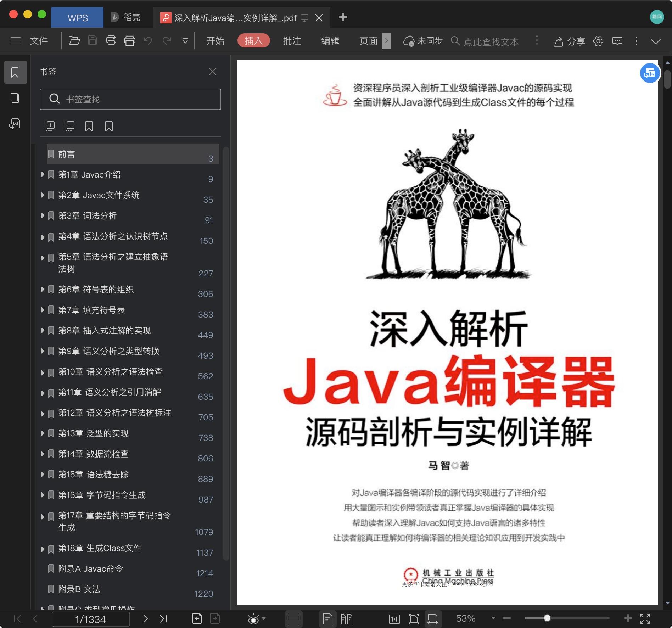The height and width of the screenshot is (628, 672).
Task: Go to the last page
Action: point(163,619)
